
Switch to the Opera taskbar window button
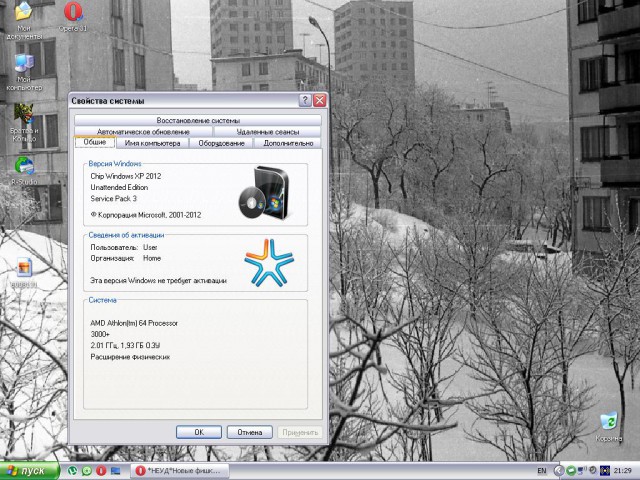tap(180, 471)
